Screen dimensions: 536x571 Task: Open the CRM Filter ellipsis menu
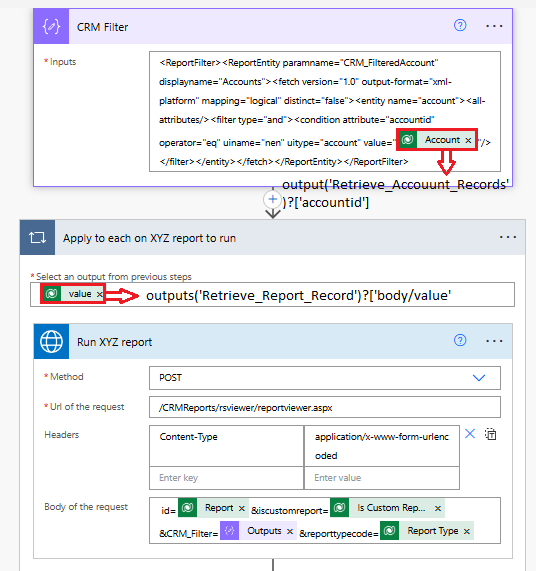tap(494, 26)
